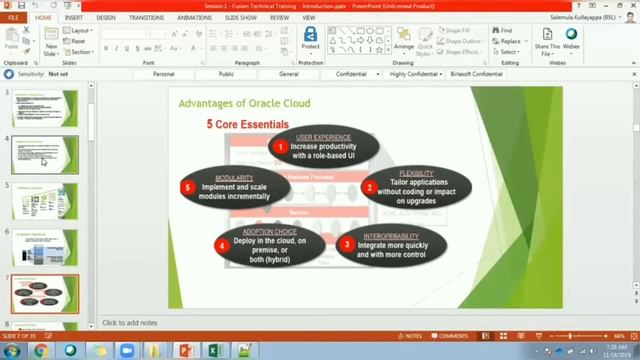Switch to the DESIGN tab
Screen dimensions: 640x360
(106, 18)
